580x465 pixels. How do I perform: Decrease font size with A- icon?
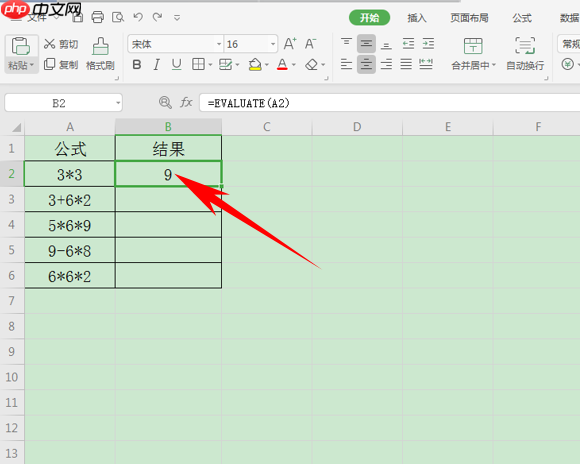pyautogui.click(x=310, y=44)
